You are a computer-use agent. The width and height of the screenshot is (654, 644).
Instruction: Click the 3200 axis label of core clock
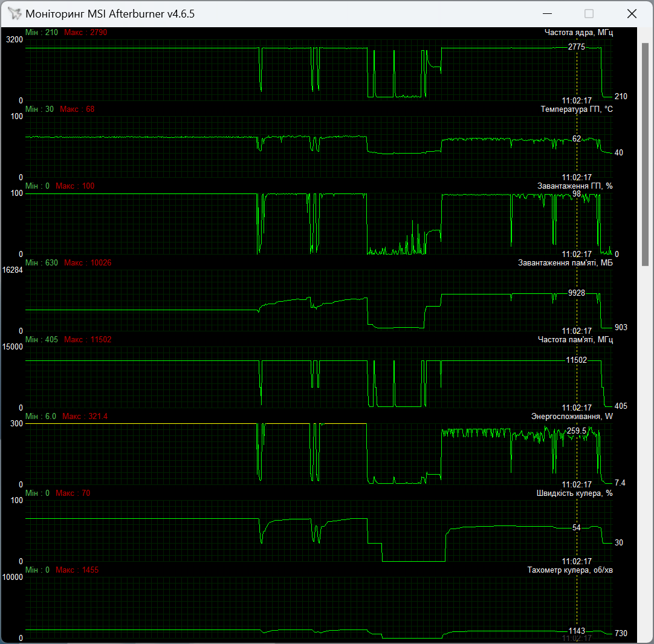pos(15,40)
